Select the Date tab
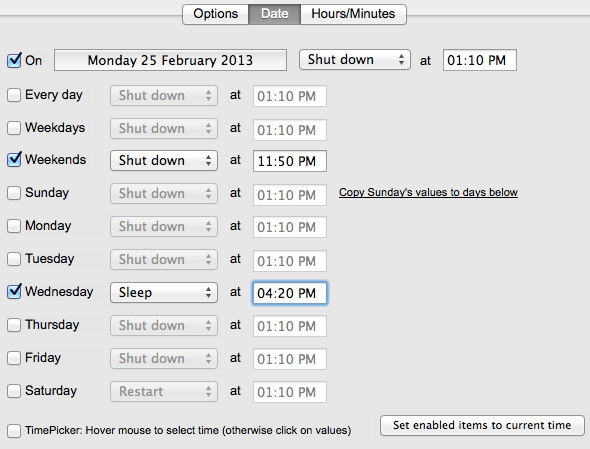 [x=274, y=14]
